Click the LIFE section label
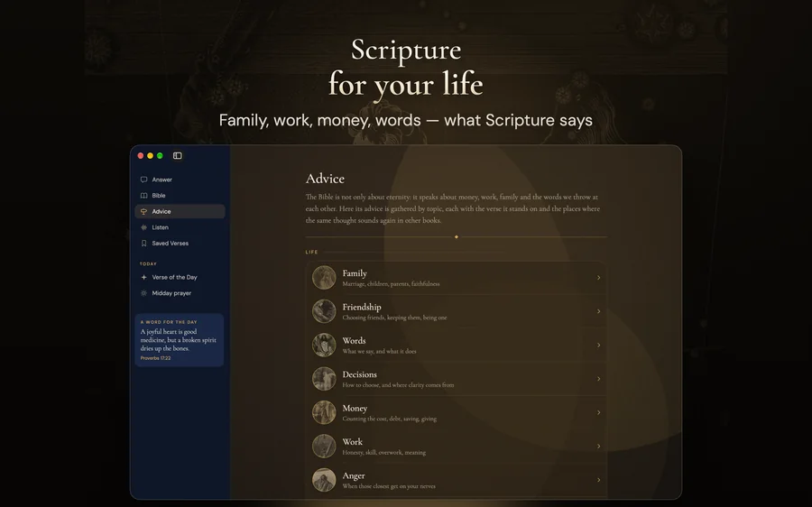This screenshot has width=812, height=507. coord(312,253)
